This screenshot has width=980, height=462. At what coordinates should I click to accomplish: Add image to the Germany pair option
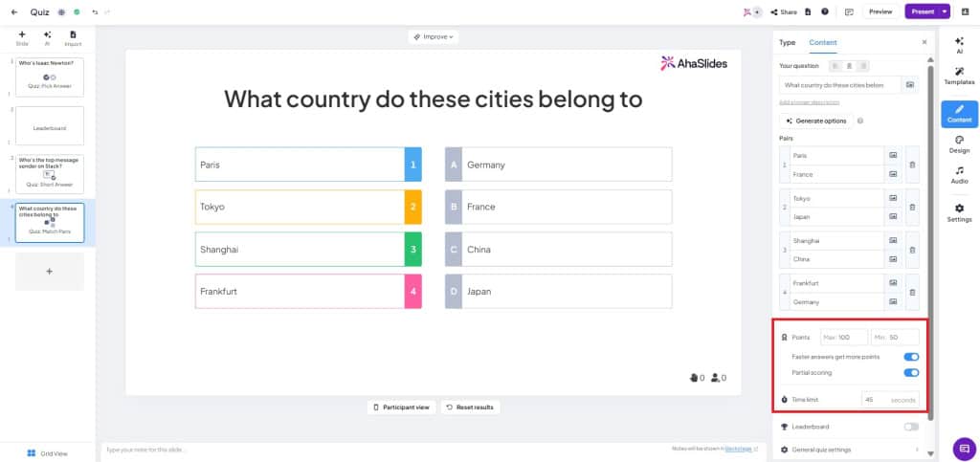893,301
